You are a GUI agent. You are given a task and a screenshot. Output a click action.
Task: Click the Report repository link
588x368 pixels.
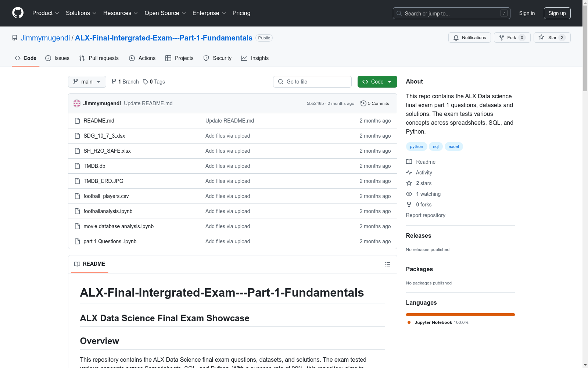pos(426,215)
